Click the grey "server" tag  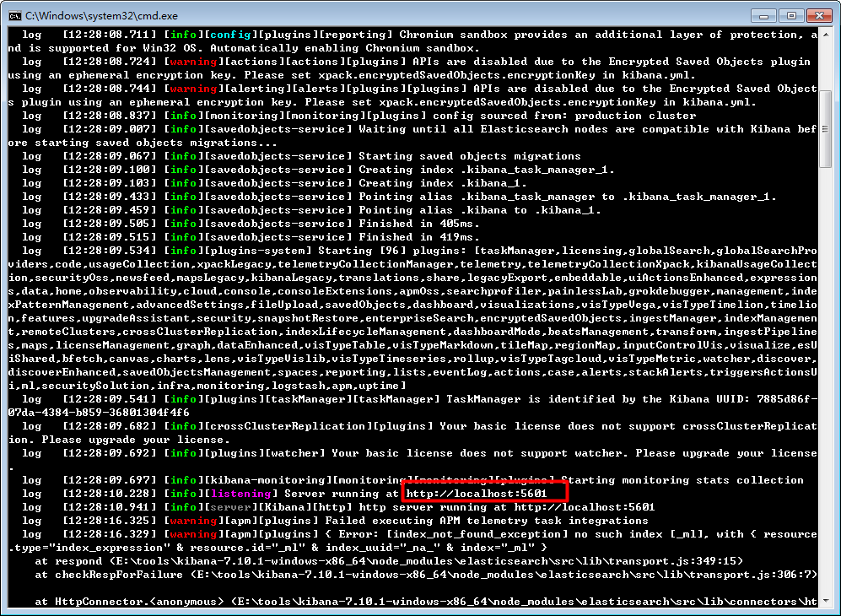230,507
